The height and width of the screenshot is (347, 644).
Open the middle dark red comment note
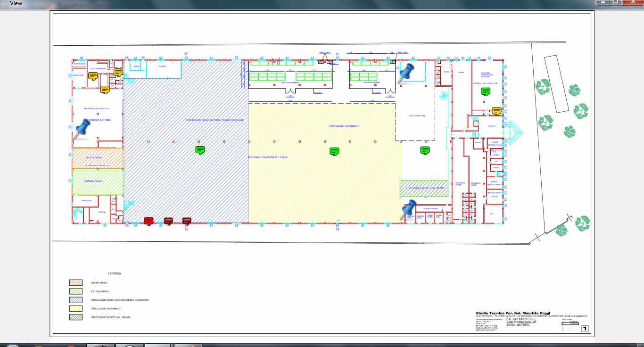coord(168,221)
